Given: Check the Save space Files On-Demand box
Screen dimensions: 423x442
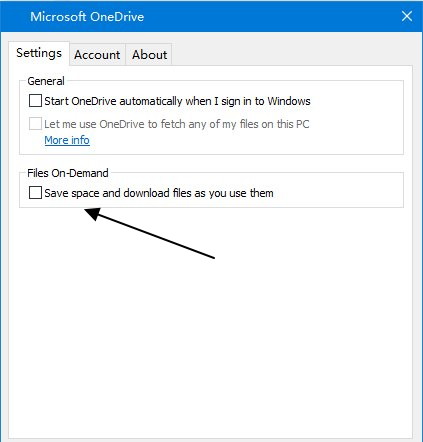Looking at the screenshot, I should [35, 193].
